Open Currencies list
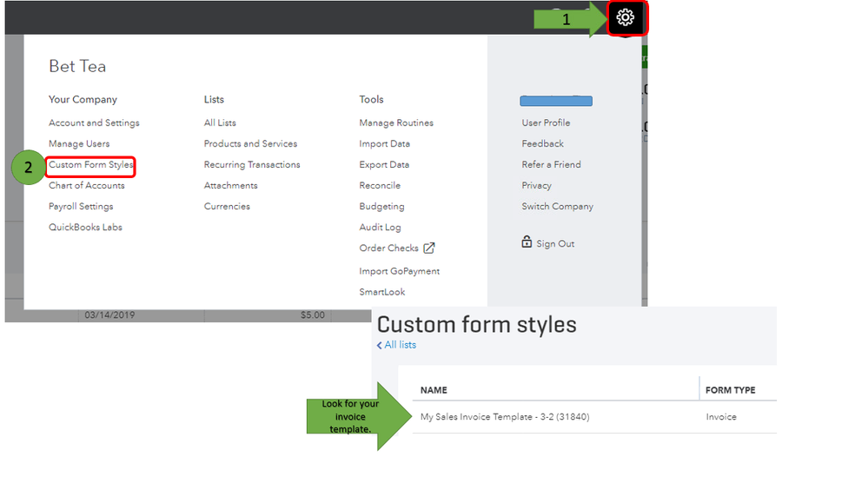 (x=227, y=207)
